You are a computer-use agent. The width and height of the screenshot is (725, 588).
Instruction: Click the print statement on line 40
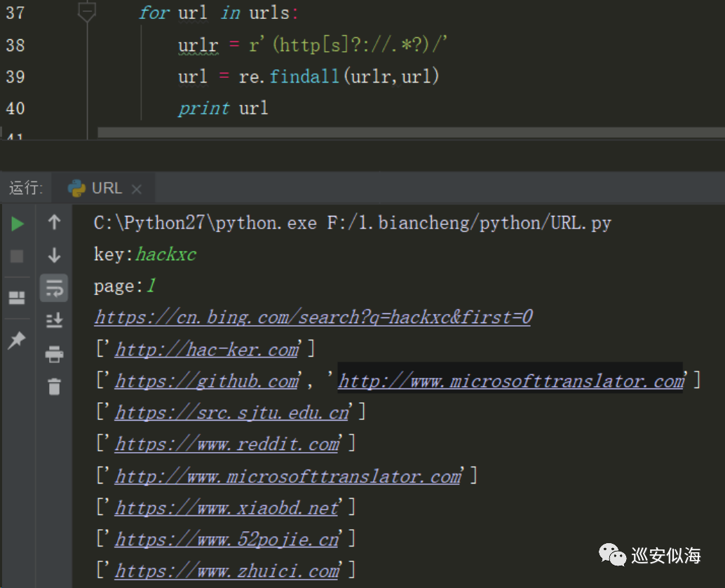click(x=204, y=108)
